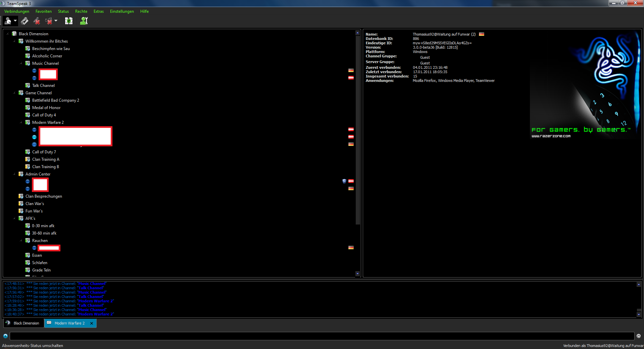Open the Favoriten menu
This screenshot has height=349, width=644.
[44, 11]
